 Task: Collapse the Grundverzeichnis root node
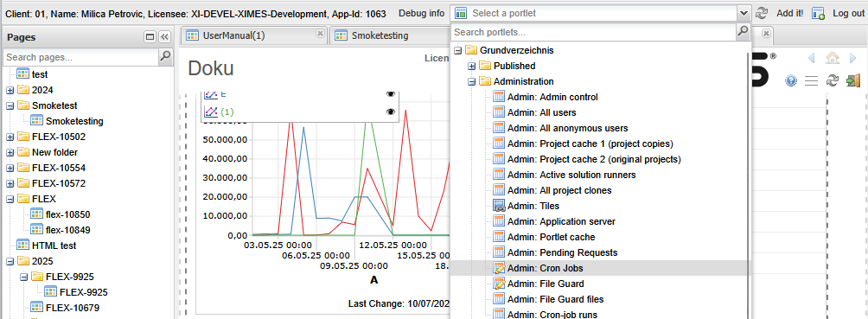tap(458, 50)
